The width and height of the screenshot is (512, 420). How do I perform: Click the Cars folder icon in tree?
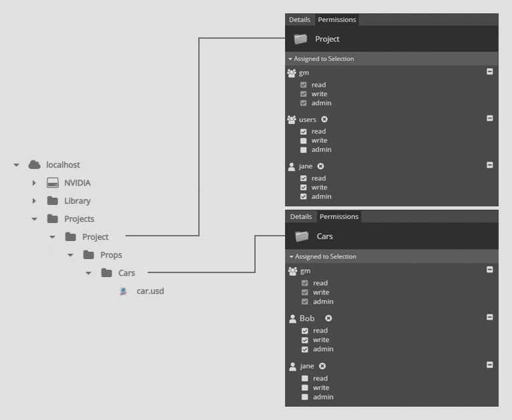coord(106,272)
